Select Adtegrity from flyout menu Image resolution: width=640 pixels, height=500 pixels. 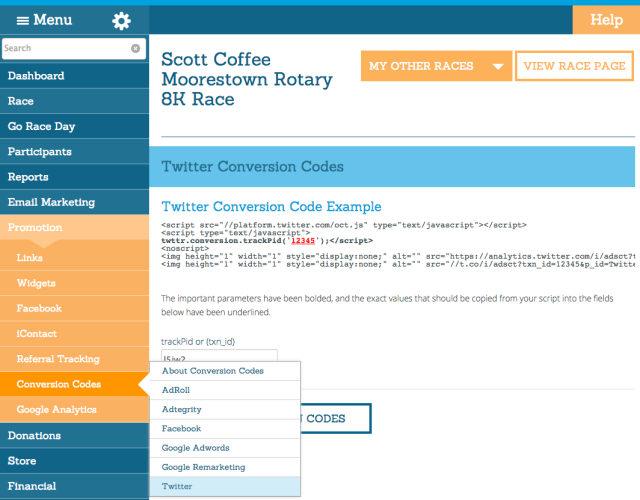click(225, 409)
